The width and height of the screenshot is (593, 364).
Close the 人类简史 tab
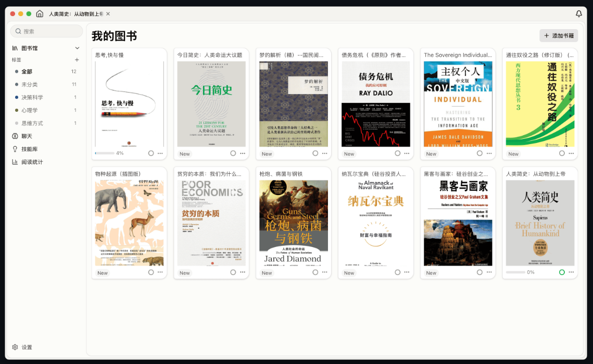click(x=108, y=14)
